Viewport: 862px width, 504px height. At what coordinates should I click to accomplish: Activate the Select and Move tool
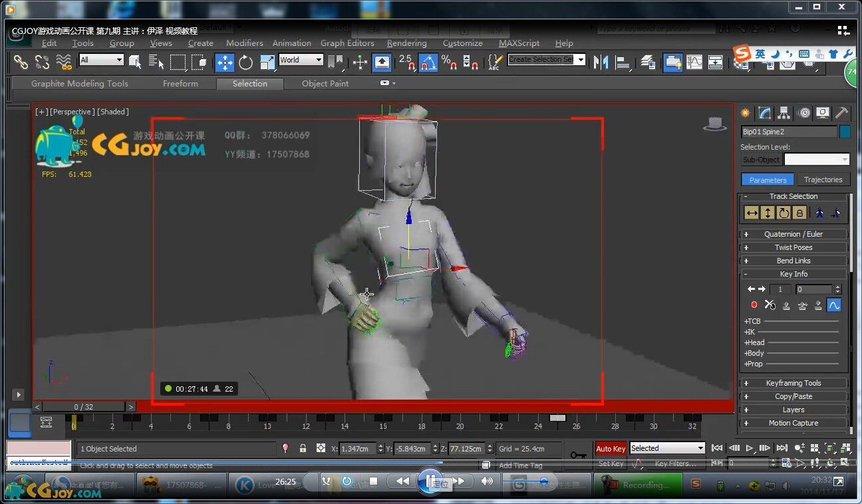pos(225,62)
